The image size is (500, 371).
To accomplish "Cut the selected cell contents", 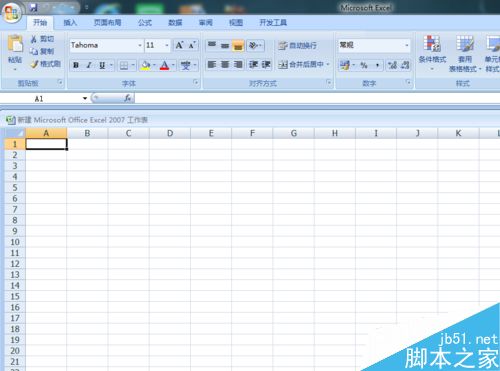I will click(42, 39).
